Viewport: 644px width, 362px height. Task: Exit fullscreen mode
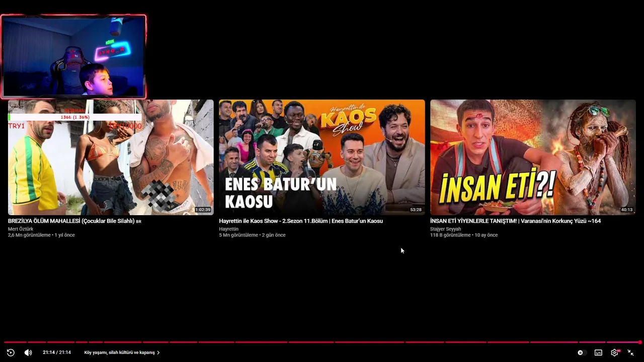[630, 352]
